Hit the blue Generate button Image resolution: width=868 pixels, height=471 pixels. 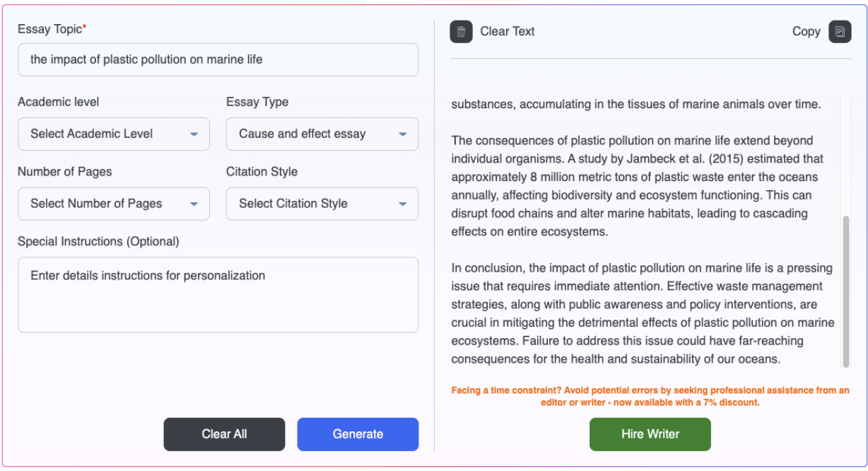pos(358,434)
